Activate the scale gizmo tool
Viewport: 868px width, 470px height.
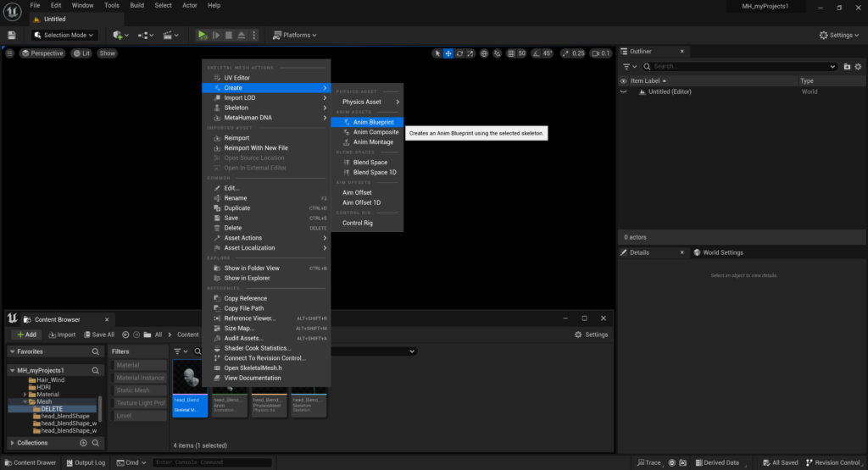(470, 53)
